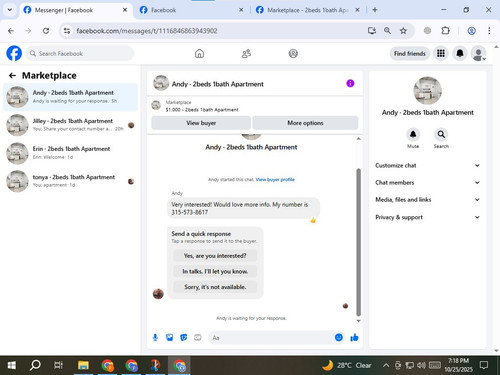
Task: Attach a photo with the image icon
Action: [x=170, y=338]
